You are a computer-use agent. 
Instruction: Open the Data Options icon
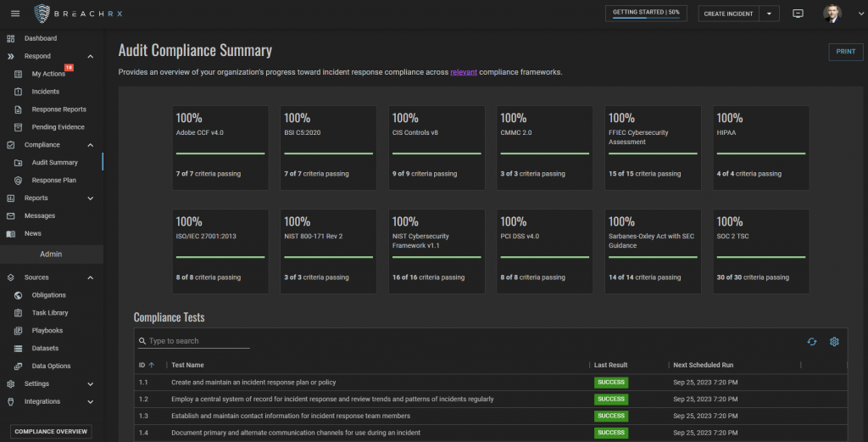[x=19, y=366]
